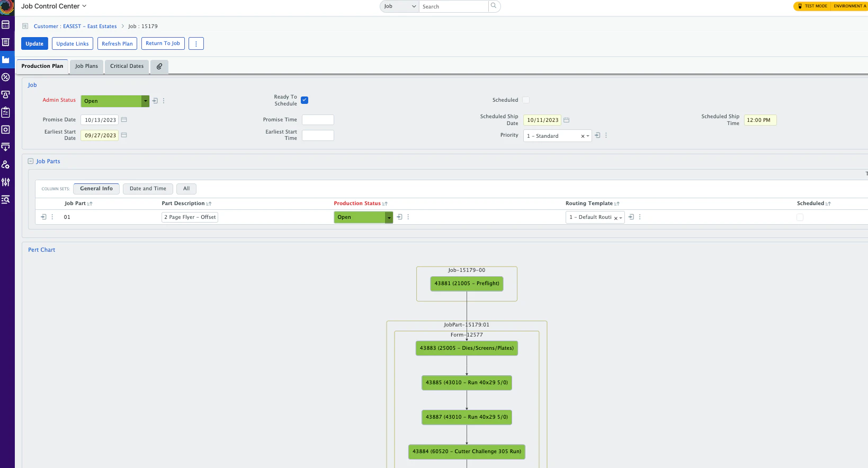Viewport: 868px width, 468px height.
Task: Click the Update Links button
Action: [x=73, y=43]
